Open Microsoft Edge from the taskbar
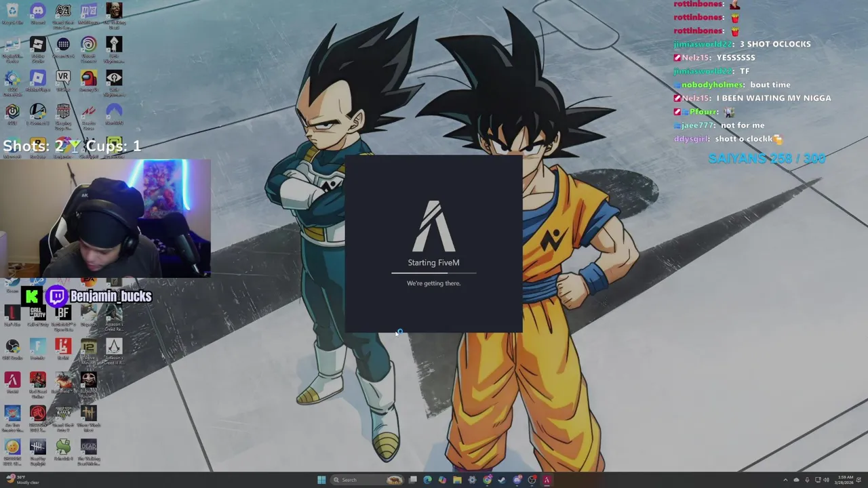868x488 pixels. pyautogui.click(x=427, y=480)
